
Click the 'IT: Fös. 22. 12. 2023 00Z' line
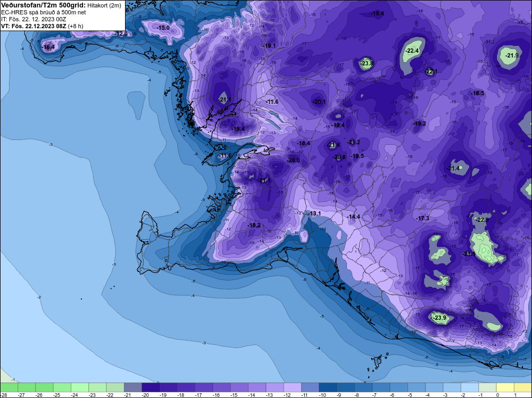pos(34,19)
